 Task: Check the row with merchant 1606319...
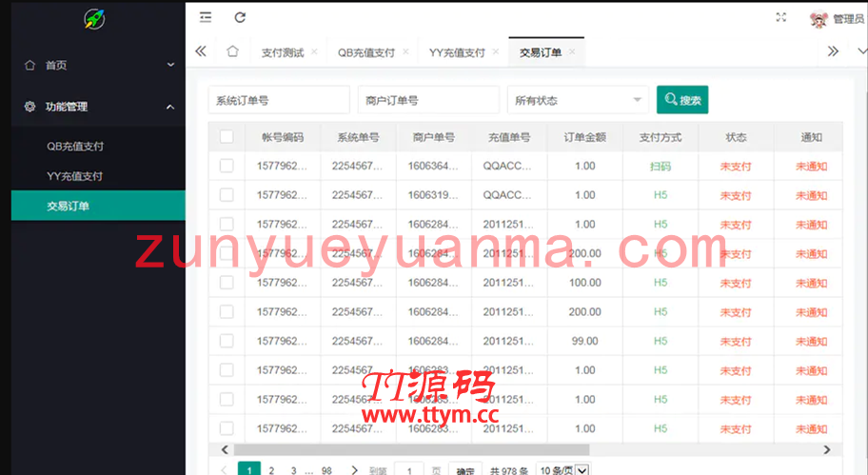227,195
